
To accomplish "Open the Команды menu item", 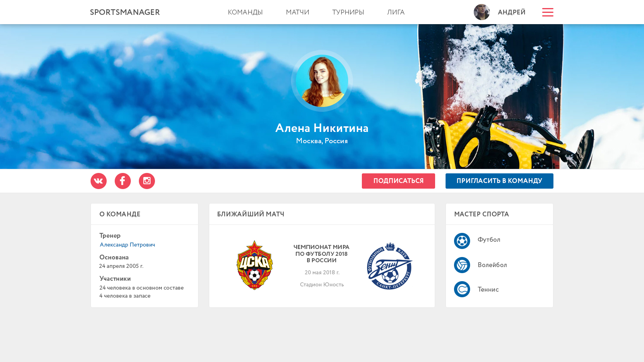I will (245, 12).
